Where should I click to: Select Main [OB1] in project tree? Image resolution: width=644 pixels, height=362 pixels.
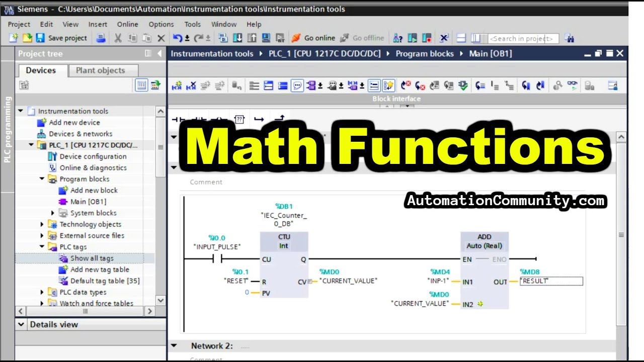[x=88, y=202]
